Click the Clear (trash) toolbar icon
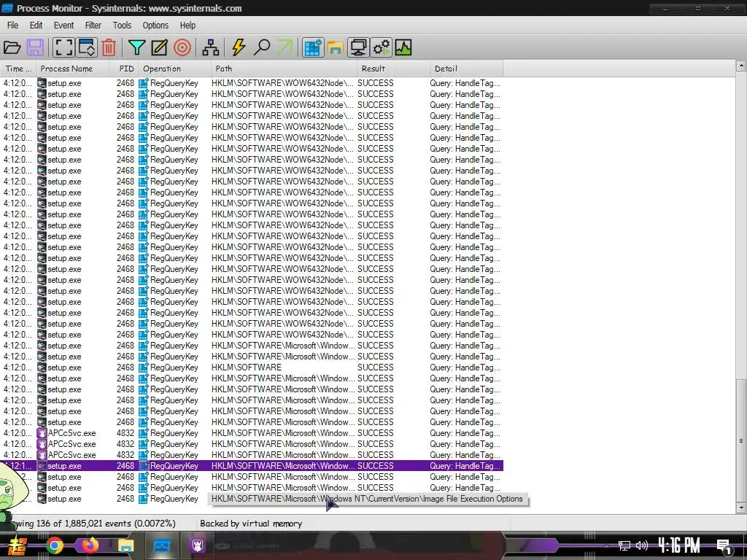Image resolution: width=747 pixels, height=560 pixels. point(109,47)
